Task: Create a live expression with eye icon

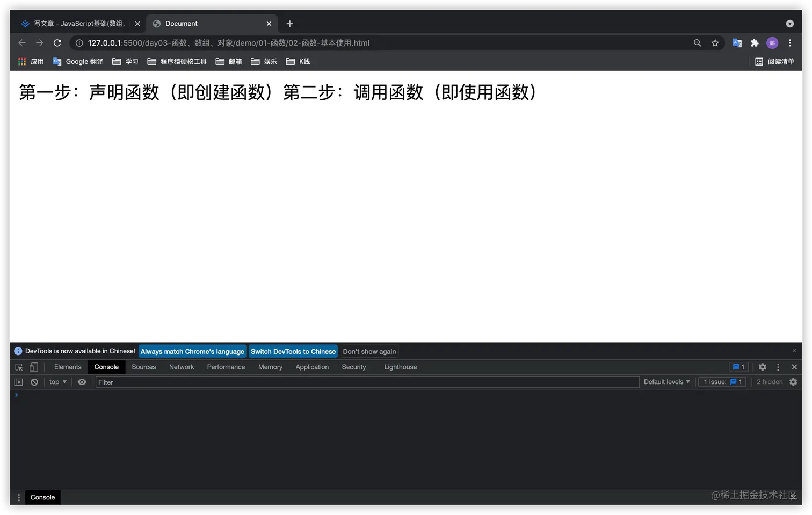Action: [x=82, y=382]
